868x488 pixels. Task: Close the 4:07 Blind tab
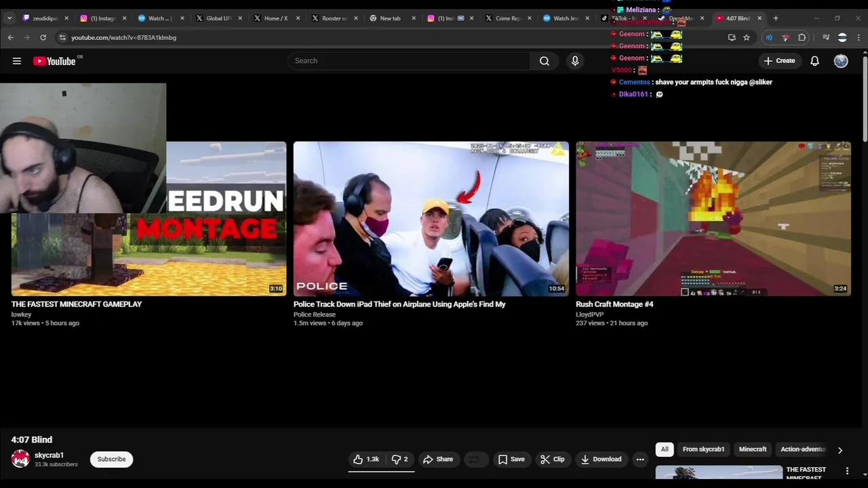pos(759,18)
